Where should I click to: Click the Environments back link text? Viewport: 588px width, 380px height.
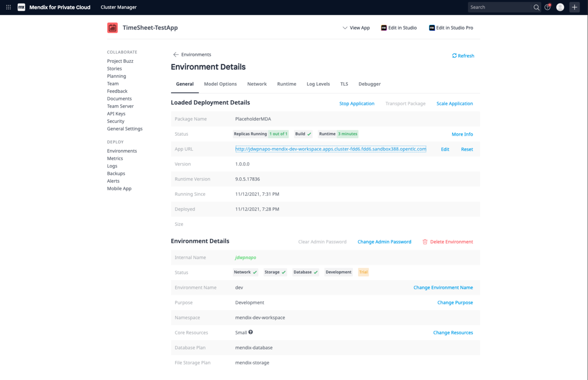(x=196, y=55)
